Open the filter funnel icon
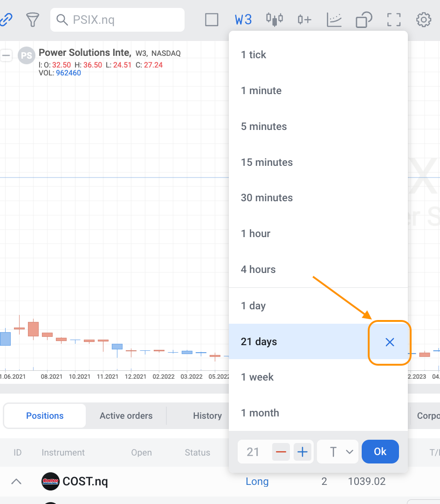The height and width of the screenshot is (504, 440). coord(33,20)
